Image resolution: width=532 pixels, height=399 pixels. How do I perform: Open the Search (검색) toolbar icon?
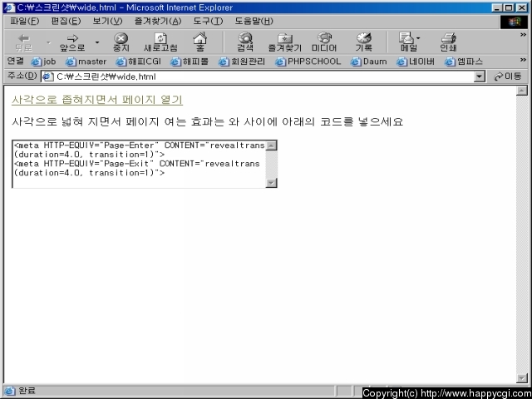(245, 42)
